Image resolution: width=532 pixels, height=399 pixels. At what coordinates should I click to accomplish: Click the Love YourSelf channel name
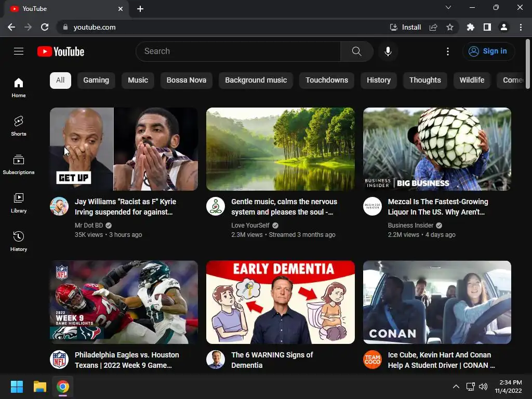[250, 225]
